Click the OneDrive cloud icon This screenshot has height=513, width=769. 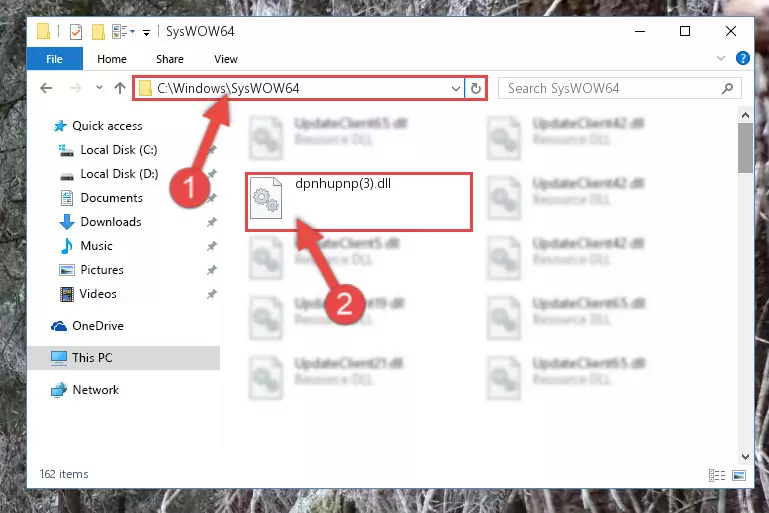tap(59, 326)
